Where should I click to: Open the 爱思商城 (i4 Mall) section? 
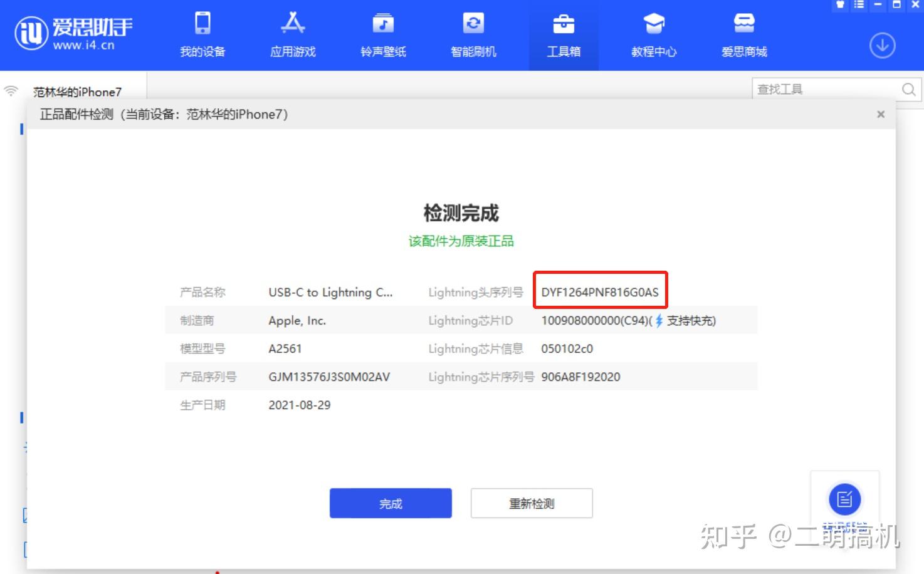click(x=744, y=34)
